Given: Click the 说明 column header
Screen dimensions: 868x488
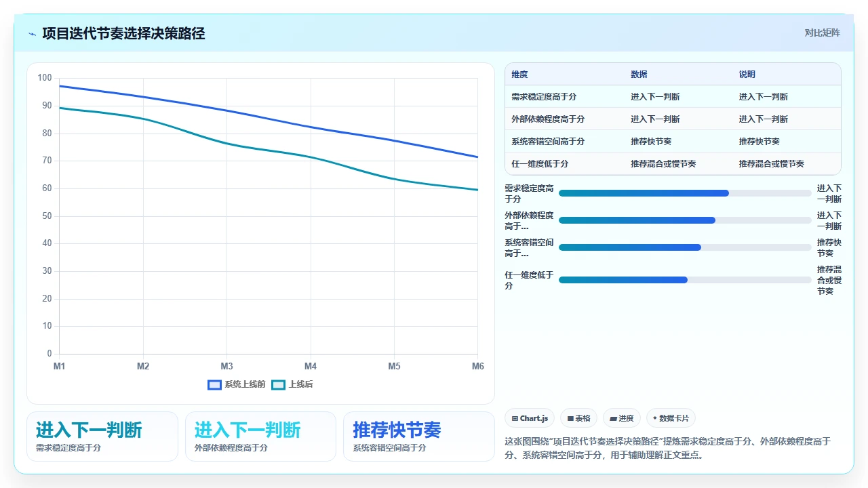Looking at the screenshot, I should 747,75.
